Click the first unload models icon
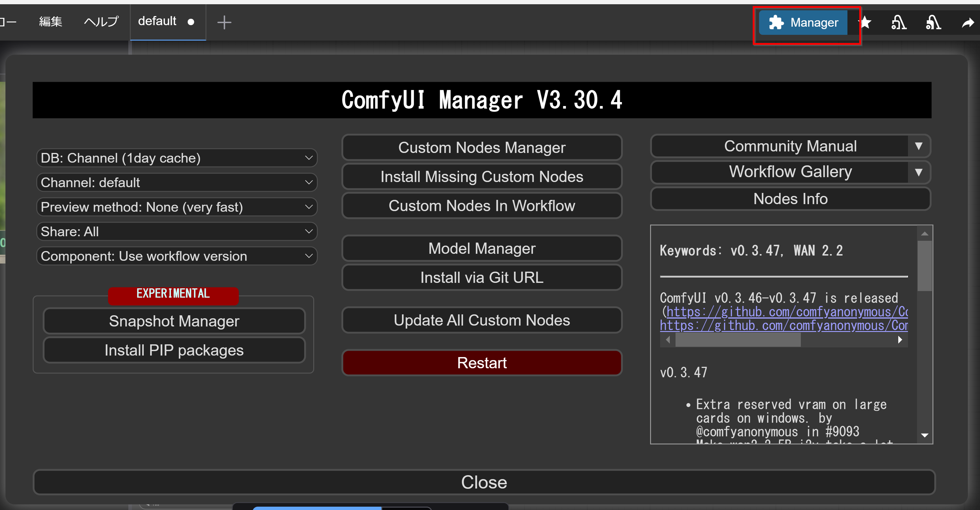 pos(899,22)
